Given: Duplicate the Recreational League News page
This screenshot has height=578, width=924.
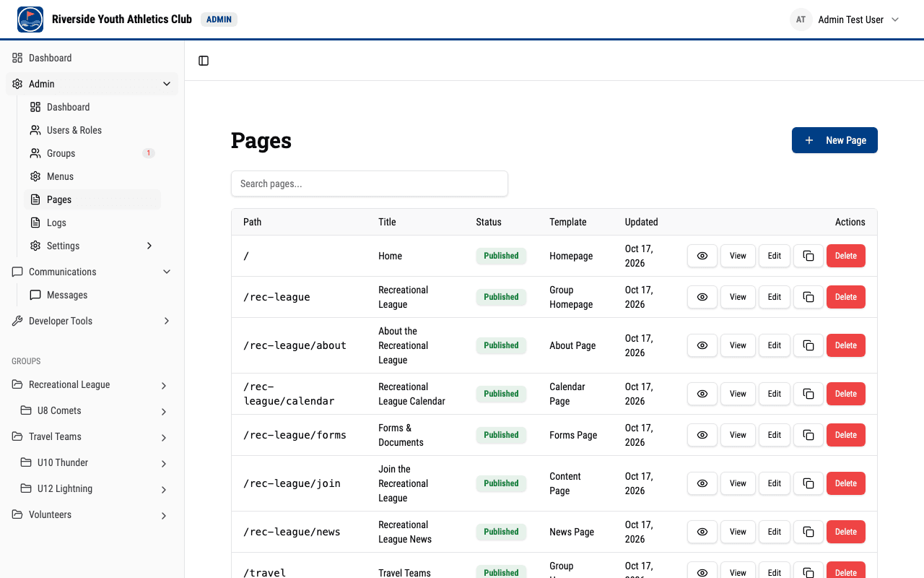Looking at the screenshot, I should pos(808,532).
